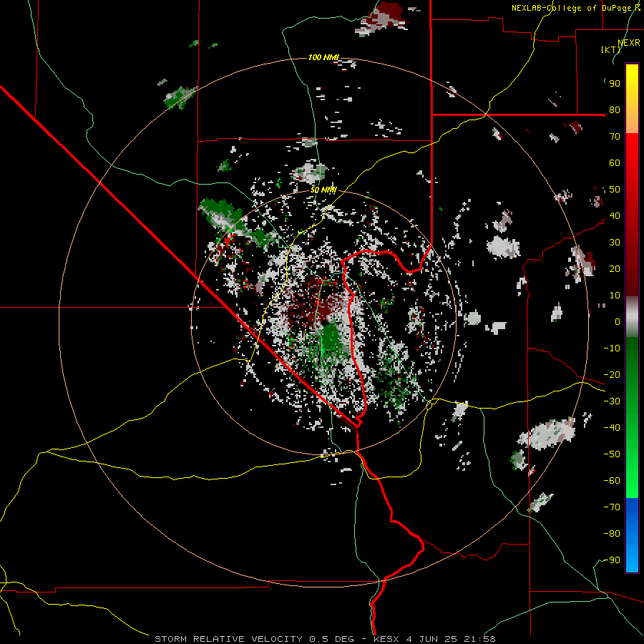
Task: Click the 100 NMI range ring label
Action: pos(323,57)
